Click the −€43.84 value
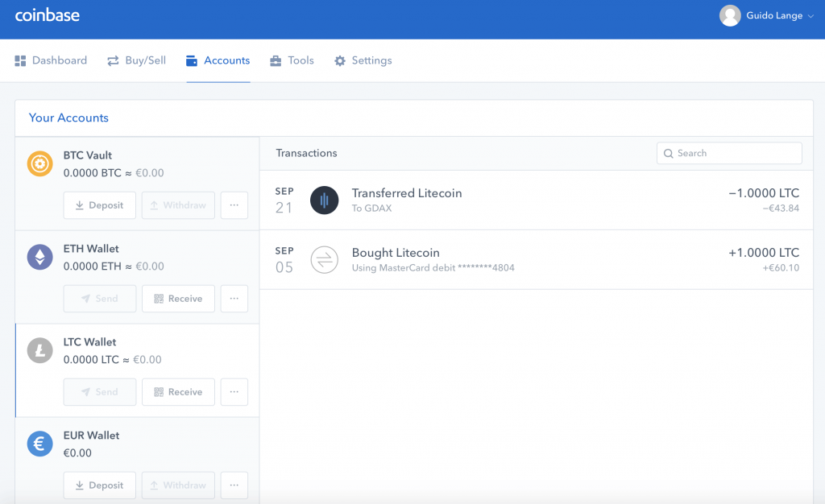Image resolution: width=825 pixels, height=504 pixels. [781, 208]
